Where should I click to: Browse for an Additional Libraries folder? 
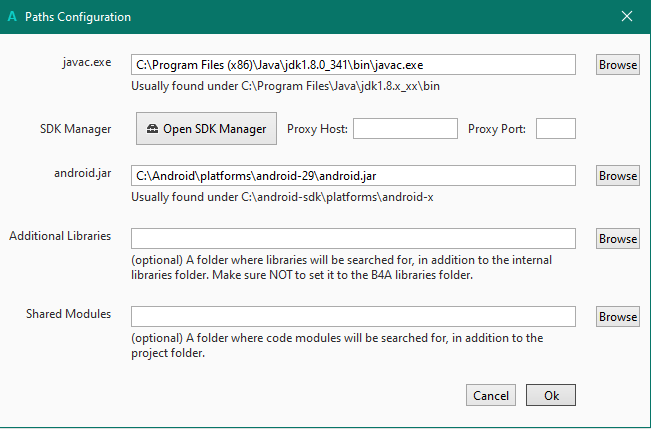pos(618,238)
